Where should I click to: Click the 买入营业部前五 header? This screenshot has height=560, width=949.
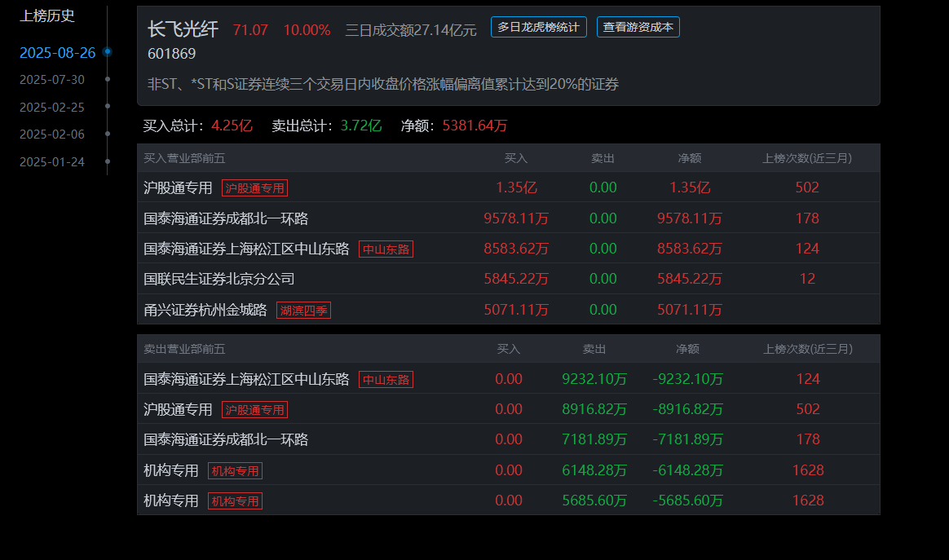[184, 158]
